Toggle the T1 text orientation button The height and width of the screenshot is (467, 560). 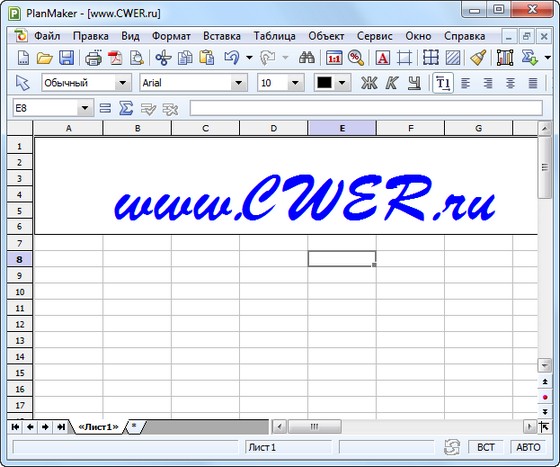click(443, 83)
